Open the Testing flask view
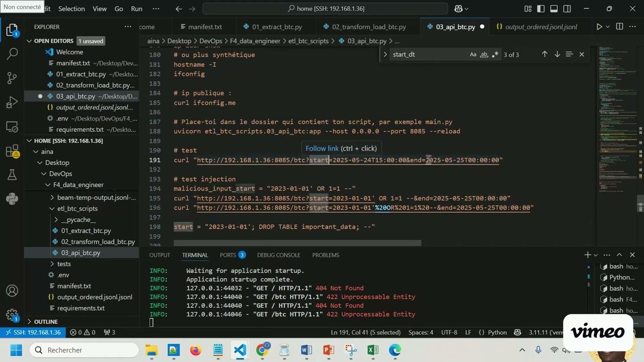Screen dimensions: 644x362 click(x=12, y=174)
